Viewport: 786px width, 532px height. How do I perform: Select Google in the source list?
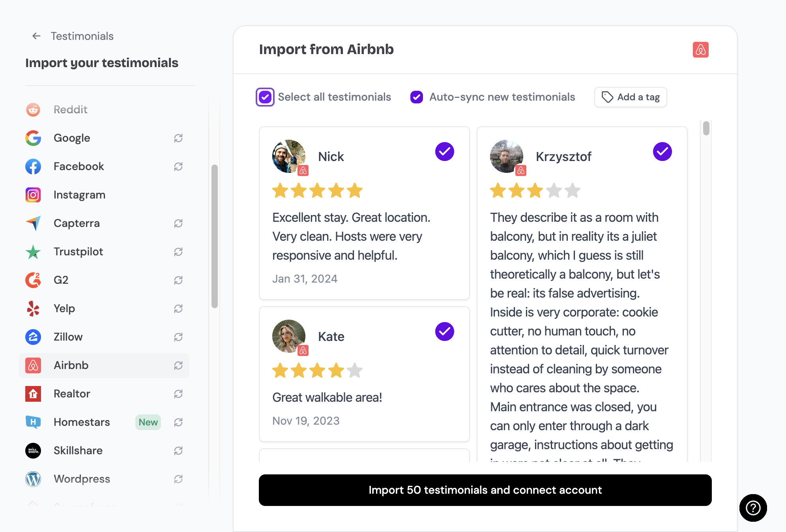point(104,138)
